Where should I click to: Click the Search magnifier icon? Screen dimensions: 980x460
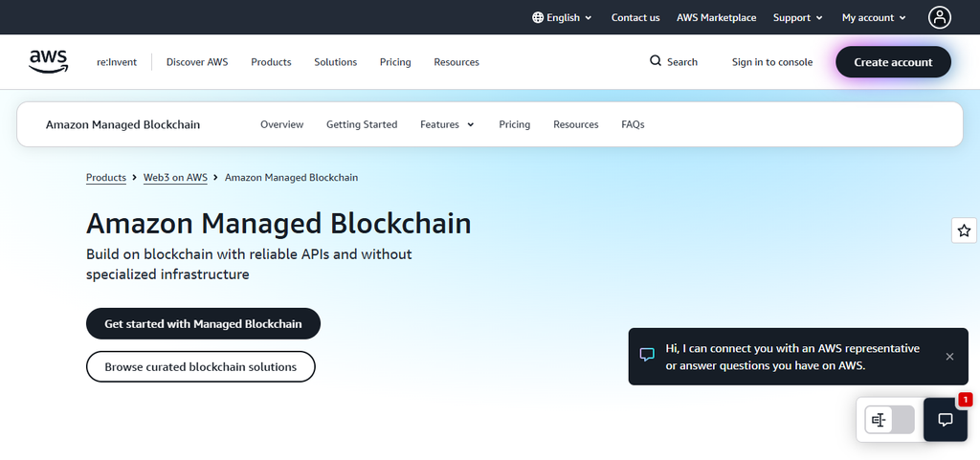(655, 61)
